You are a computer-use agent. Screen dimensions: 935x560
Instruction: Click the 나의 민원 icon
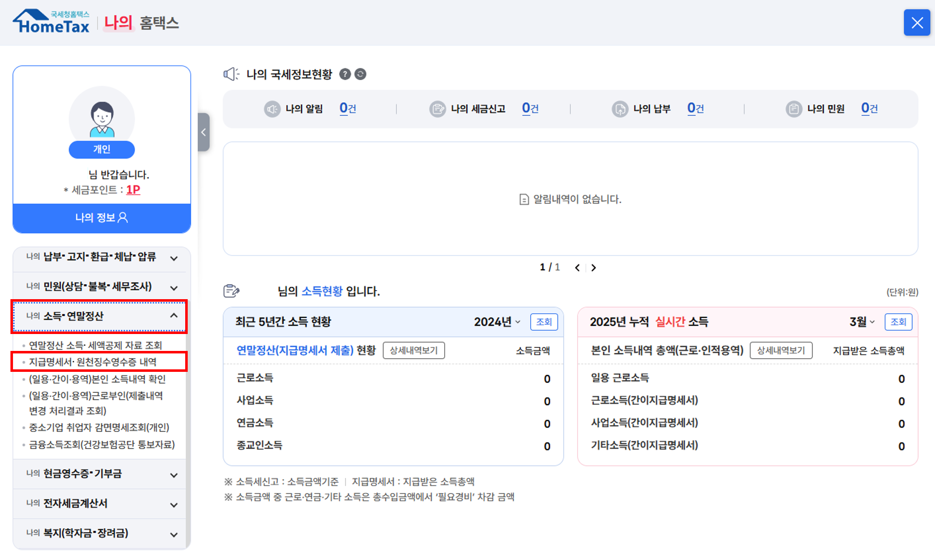click(793, 109)
